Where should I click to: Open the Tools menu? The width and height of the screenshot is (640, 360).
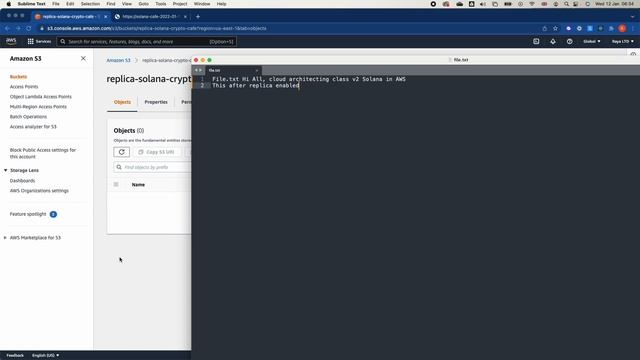pyautogui.click(x=161, y=4)
